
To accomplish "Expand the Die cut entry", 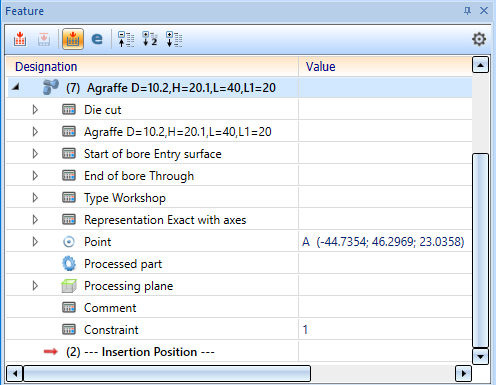I will (35, 110).
